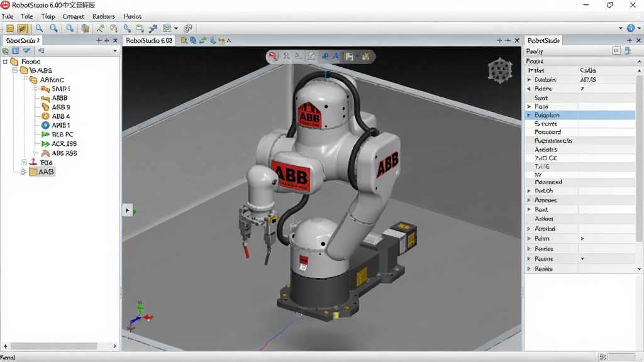
Task: Open the Cmarpt menu
Action: (x=73, y=16)
